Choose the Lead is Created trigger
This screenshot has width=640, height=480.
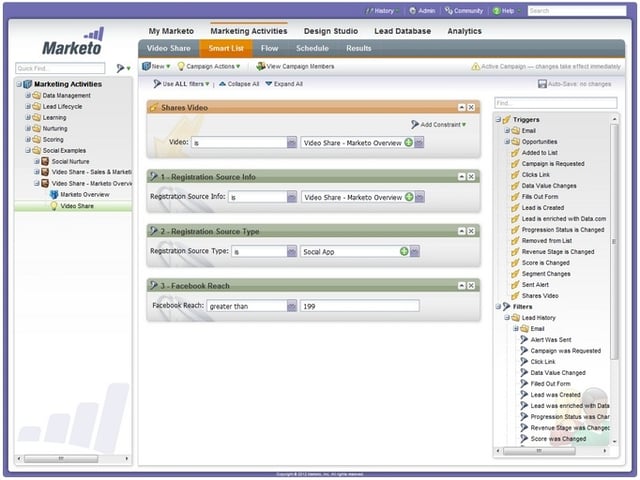click(x=542, y=208)
